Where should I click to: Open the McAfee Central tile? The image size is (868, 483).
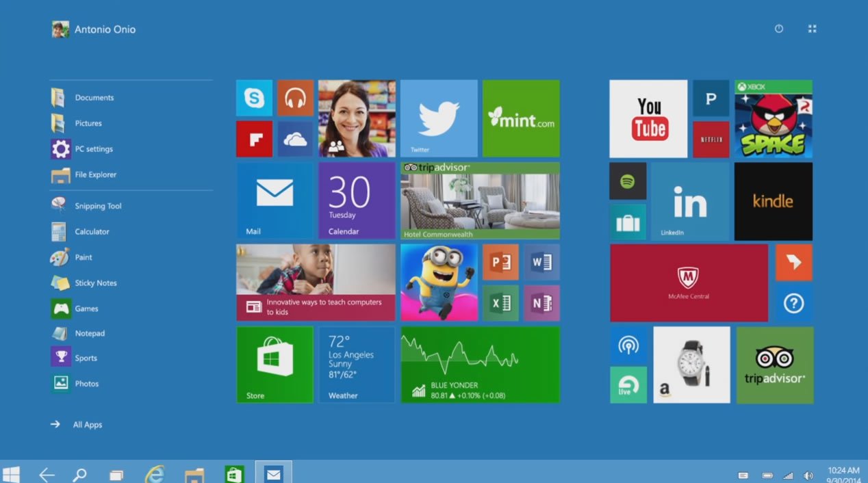[689, 283]
